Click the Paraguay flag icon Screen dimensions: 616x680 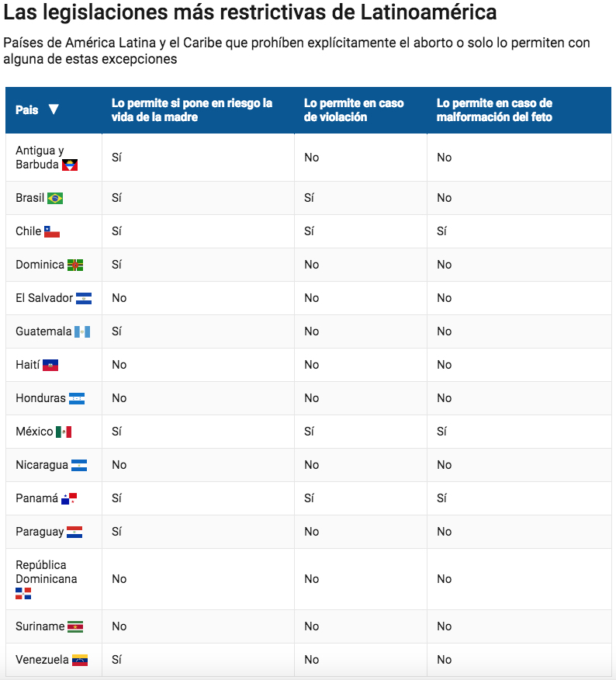pyautogui.click(x=74, y=532)
